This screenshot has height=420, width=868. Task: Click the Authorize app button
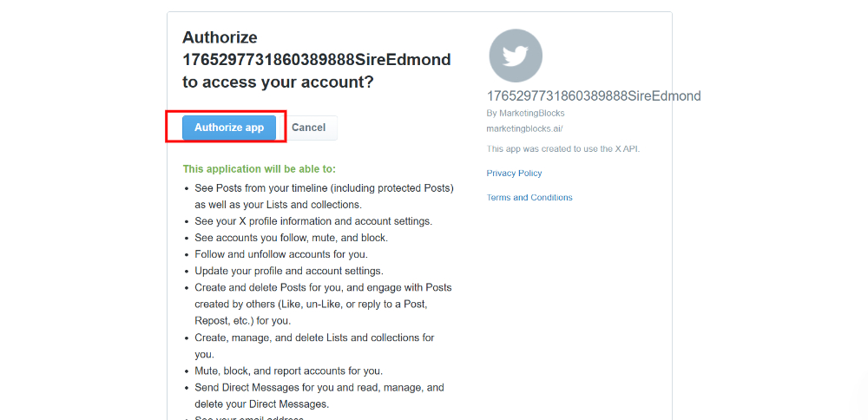tap(229, 128)
